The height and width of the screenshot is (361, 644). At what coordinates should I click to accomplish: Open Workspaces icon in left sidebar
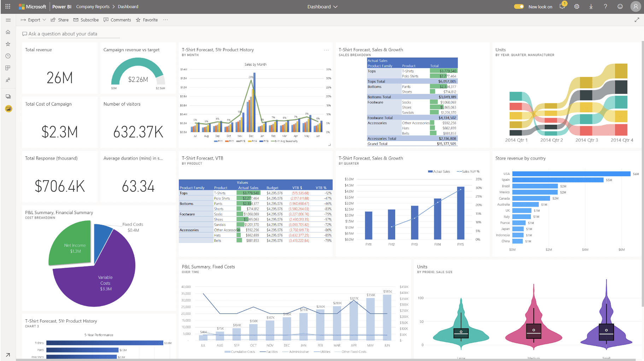coord(8,96)
